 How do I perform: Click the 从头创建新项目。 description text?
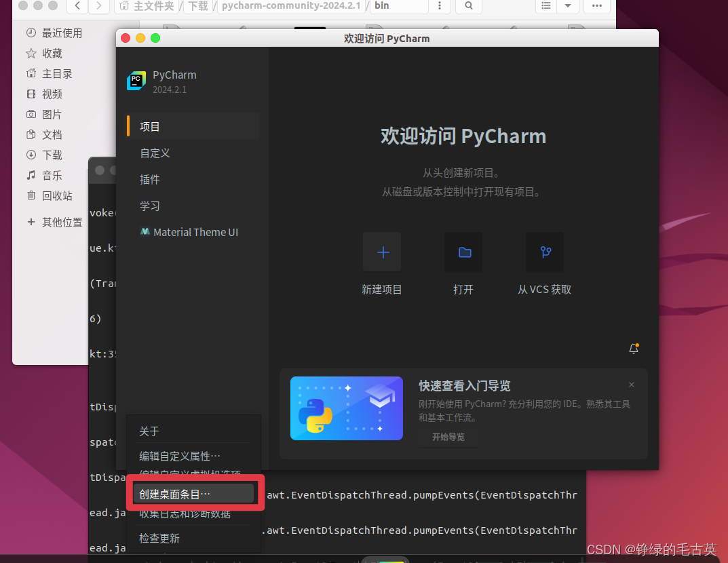[463, 173]
